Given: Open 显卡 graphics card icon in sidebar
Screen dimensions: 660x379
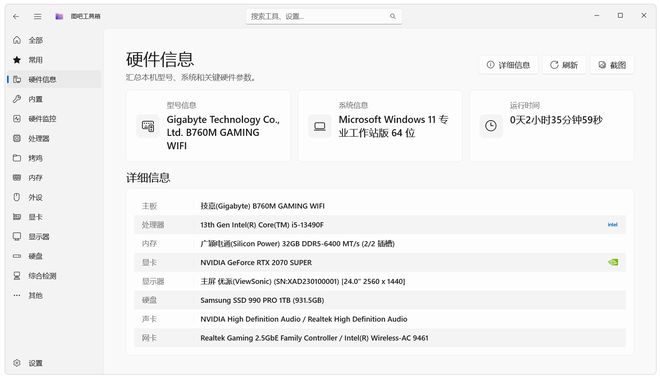Looking at the screenshot, I should click(17, 217).
